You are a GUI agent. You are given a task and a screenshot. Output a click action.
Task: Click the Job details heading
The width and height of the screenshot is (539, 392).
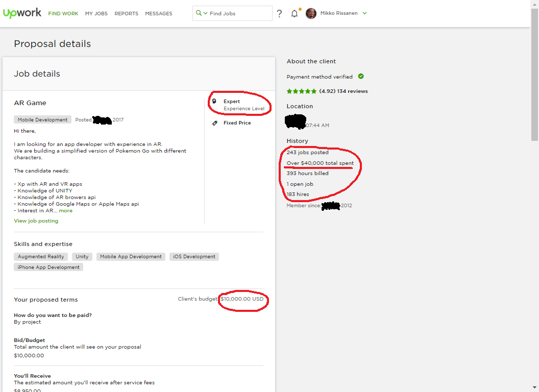[37, 73]
